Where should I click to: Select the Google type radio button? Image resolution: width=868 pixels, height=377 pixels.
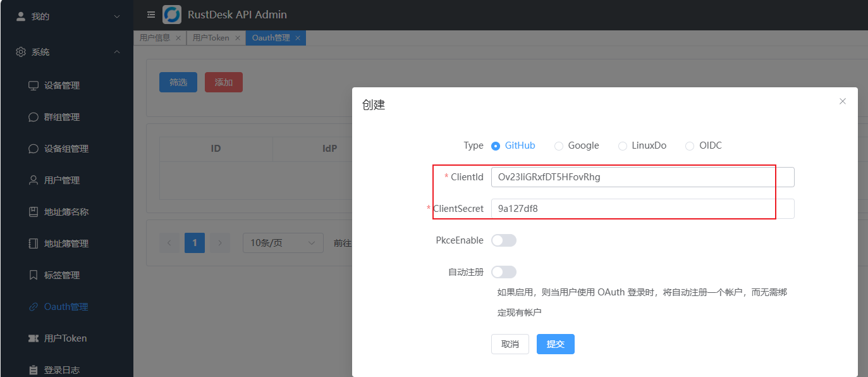(559, 146)
